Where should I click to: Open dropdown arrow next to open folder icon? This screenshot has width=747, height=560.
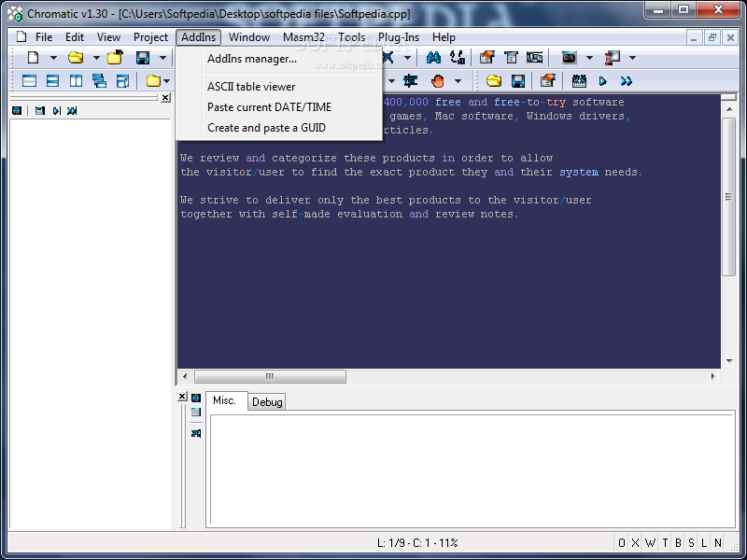coord(96,58)
